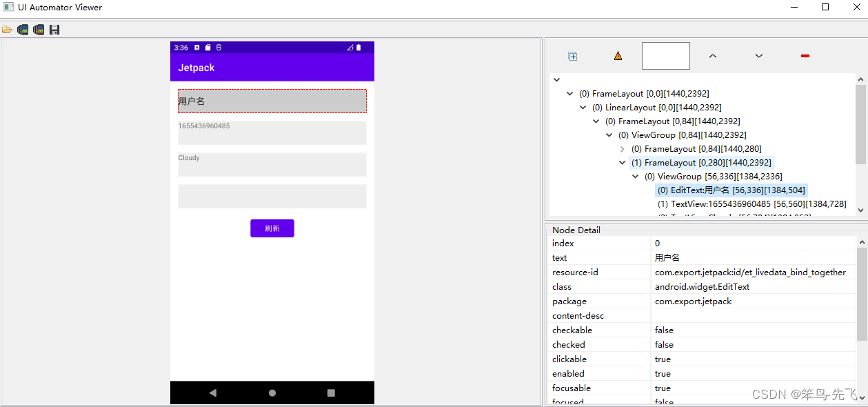The height and width of the screenshot is (407, 868).
Task: Capture a device screenshot with the Android phone icon
Action: tap(23, 30)
